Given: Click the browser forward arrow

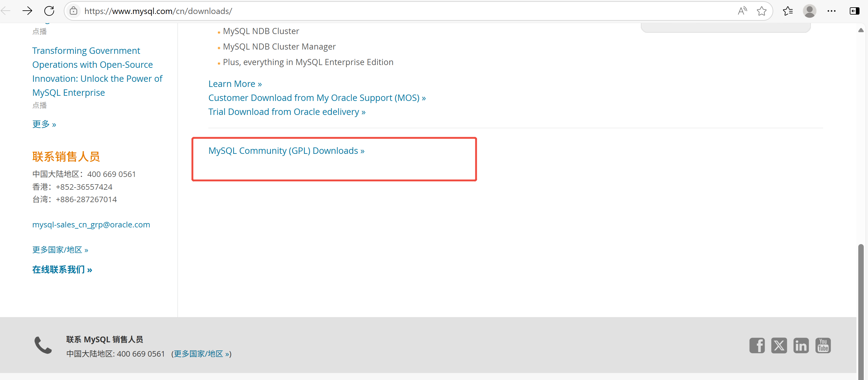Looking at the screenshot, I should point(27,11).
